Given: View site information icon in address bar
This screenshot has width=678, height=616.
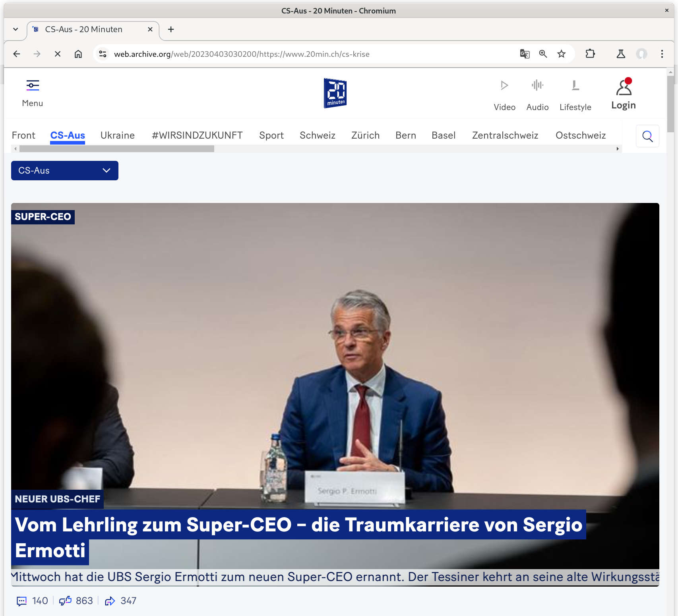Looking at the screenshot, I should point(103,54).
